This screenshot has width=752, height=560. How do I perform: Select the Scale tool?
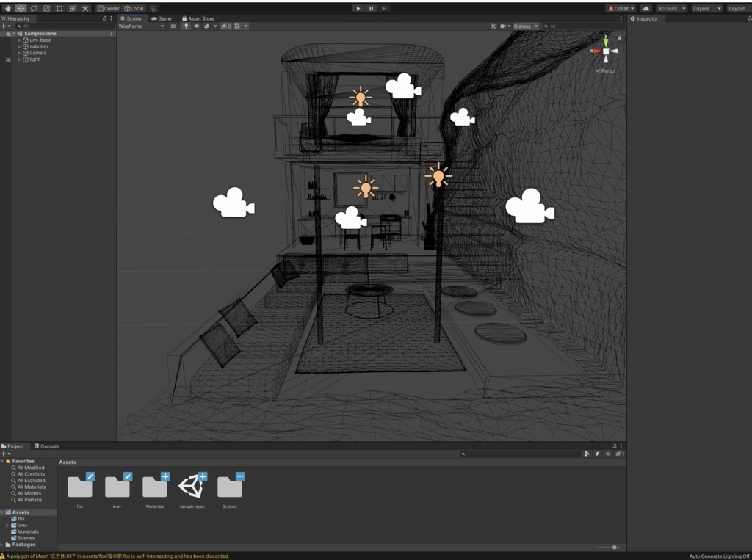coord(46,8)
